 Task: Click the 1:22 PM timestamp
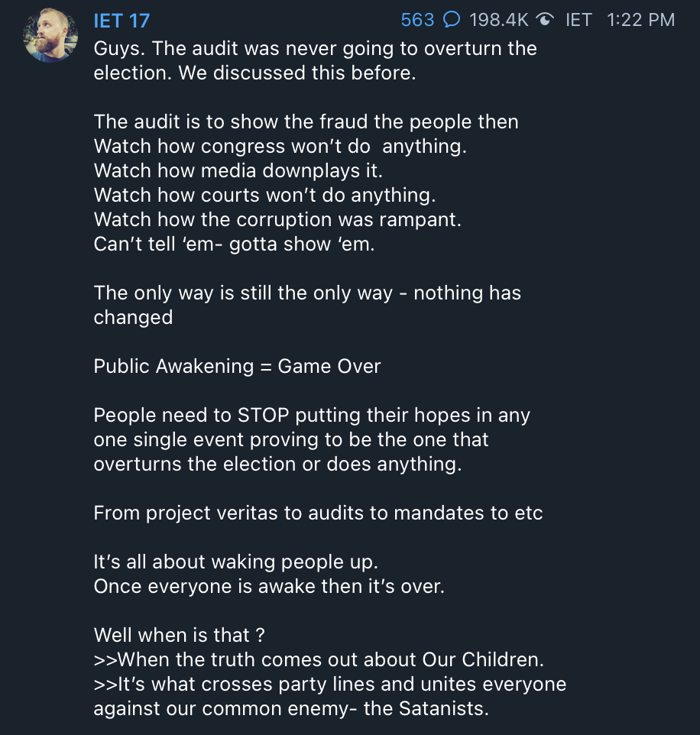coord(640,20)
